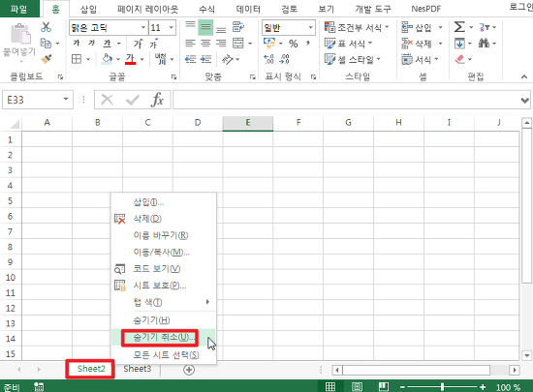
Task: Open the font color dropdown arrow
Action: coord(142,59)
